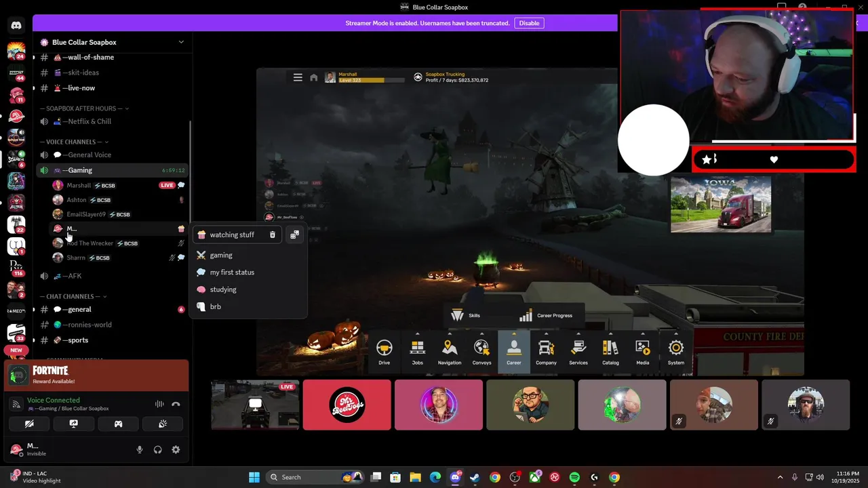Click the status options icon beside trash
This screenshot has height=488, width=868.
pyautogui.click(x=294, y=235)
